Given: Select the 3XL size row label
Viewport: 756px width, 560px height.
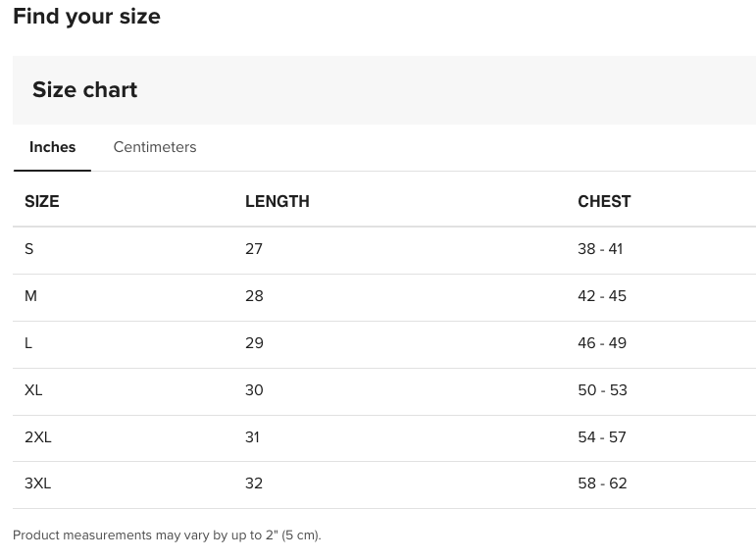Looking at the screenshot, I should [38, 484].
